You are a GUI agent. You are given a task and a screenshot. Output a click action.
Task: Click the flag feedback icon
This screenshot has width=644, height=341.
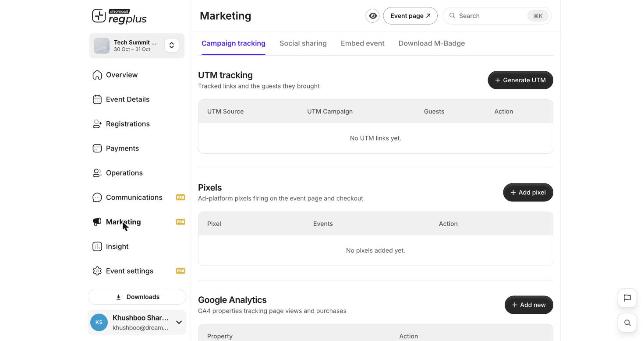(x=627, y=298)
